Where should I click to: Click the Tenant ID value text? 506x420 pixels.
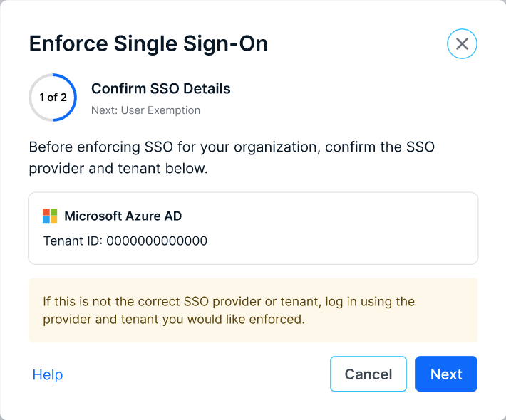point(157,241)
